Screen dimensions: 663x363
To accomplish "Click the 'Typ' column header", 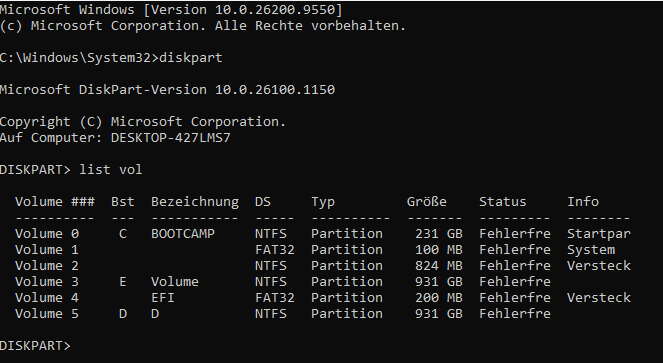I will point(323,202).
